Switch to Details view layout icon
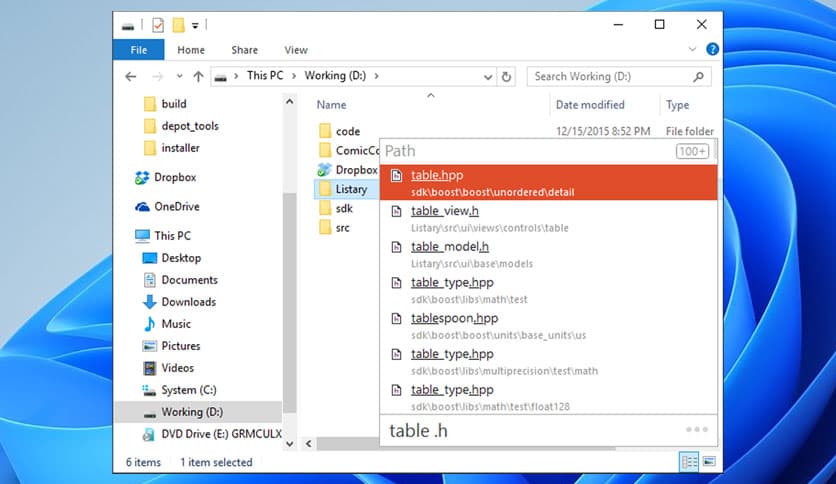This screenshot has height=484, width=836. pos(689,462)
